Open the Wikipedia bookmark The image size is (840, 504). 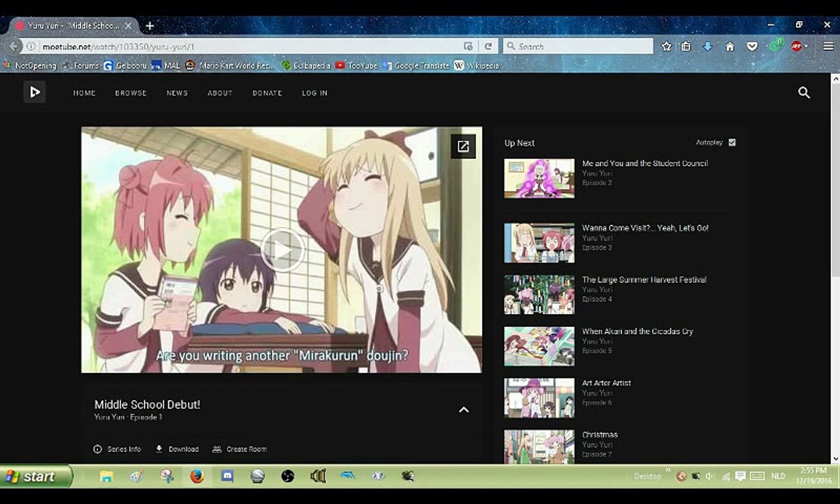[x=477, y=65]
